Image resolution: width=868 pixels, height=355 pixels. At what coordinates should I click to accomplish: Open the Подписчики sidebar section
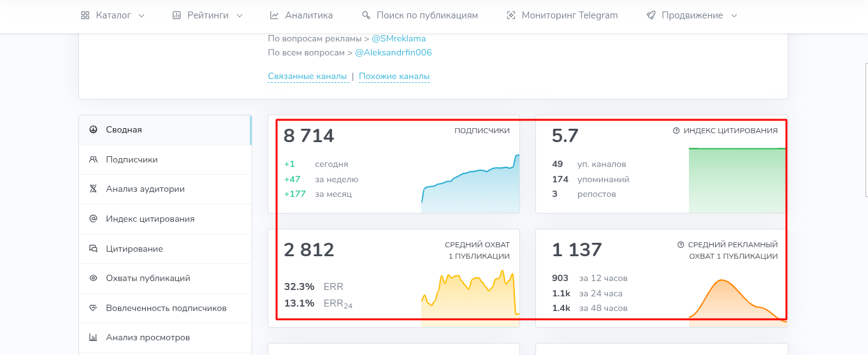(165, 159)
